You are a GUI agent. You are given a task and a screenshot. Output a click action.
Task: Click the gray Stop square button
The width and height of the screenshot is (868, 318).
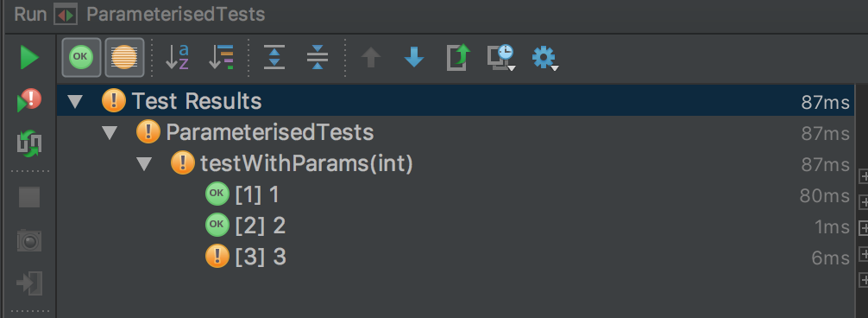[x=29, y=197]
